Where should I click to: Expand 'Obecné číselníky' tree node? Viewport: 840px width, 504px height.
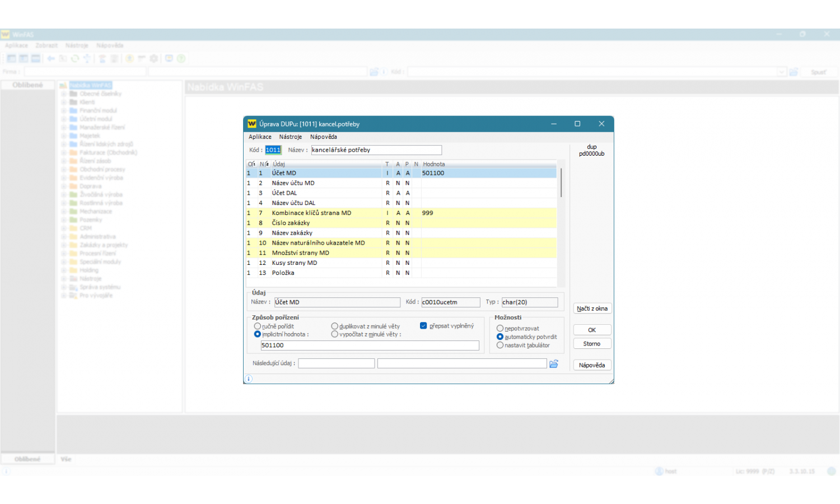click(64, 94)
